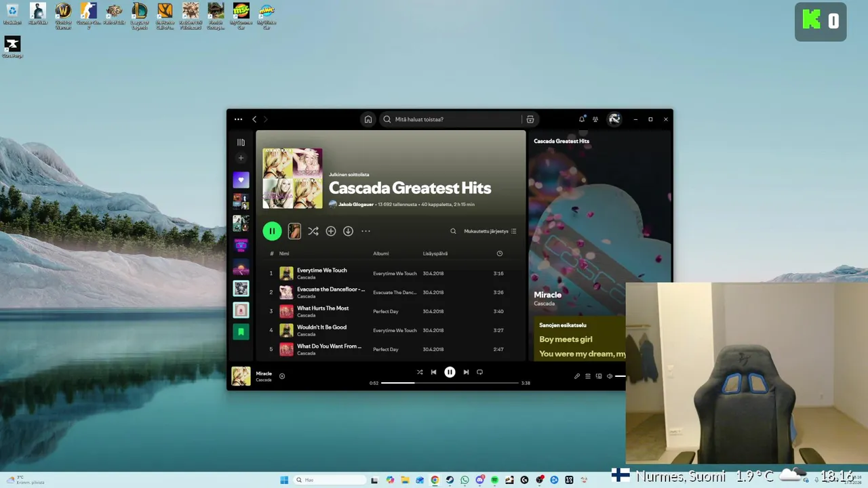Open the user profile avatar menu
Screen dimensions: 868x488
coord(614,119)
